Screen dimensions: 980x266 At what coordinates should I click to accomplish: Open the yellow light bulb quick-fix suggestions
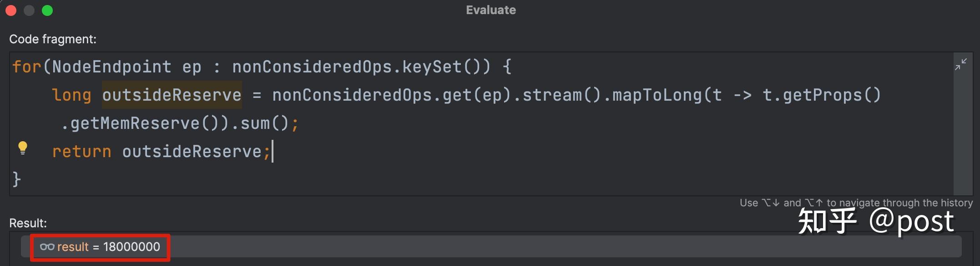[22, 148]
